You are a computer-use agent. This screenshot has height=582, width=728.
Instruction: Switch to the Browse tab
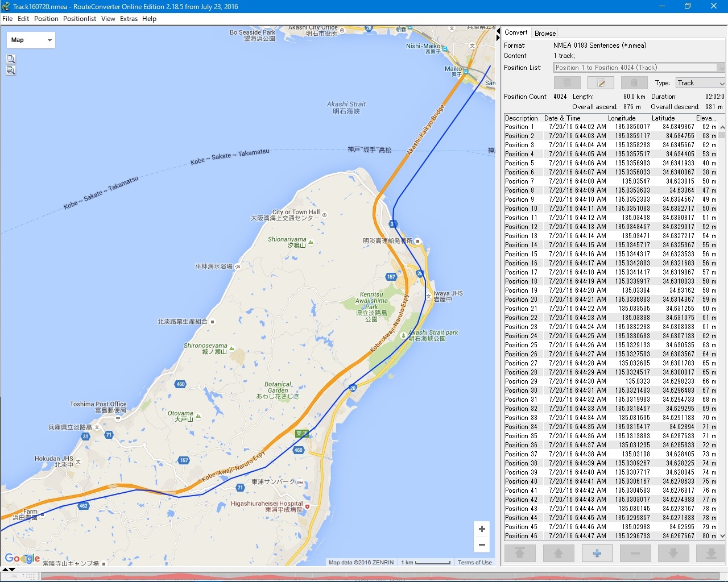pyautogui.click(x=545, y=34)
